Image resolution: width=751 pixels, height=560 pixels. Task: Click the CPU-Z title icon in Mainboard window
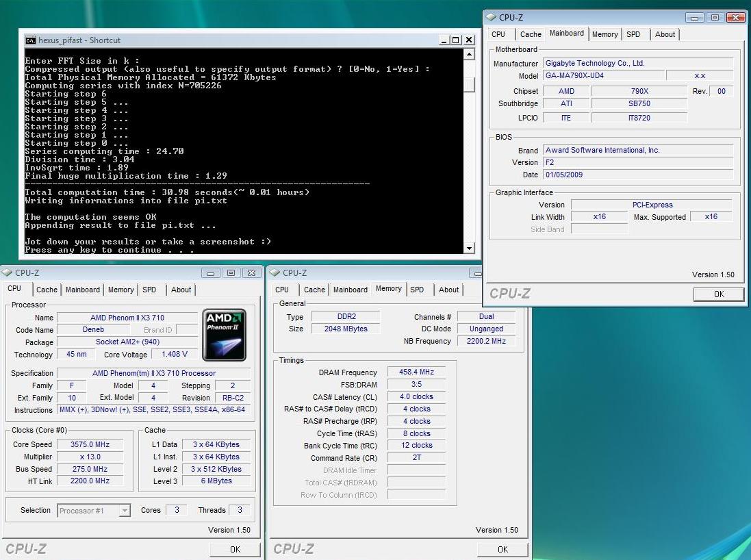click(491, 17)
